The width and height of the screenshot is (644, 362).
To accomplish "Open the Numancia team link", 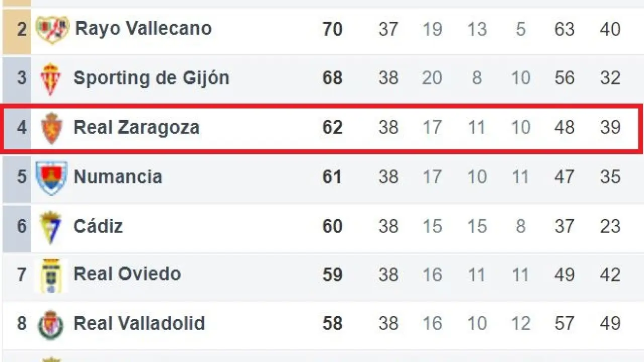I will pos(118,176).
